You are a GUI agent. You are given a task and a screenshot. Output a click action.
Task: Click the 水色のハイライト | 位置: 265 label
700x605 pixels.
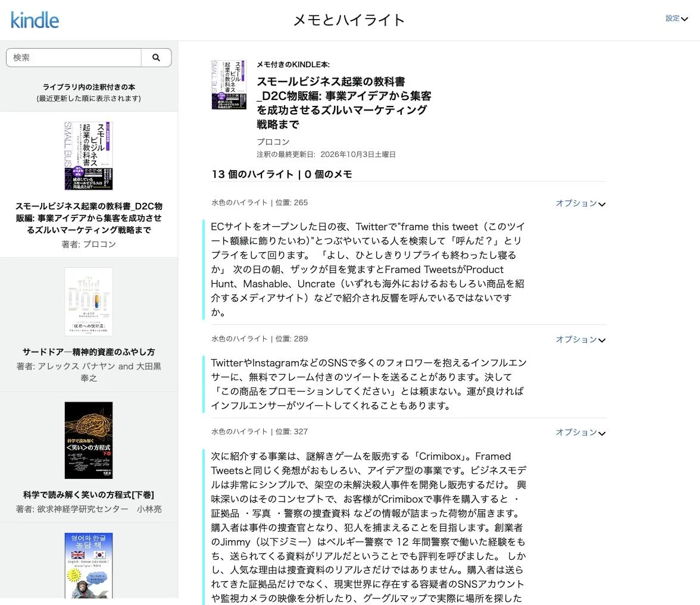click(260, 202)
